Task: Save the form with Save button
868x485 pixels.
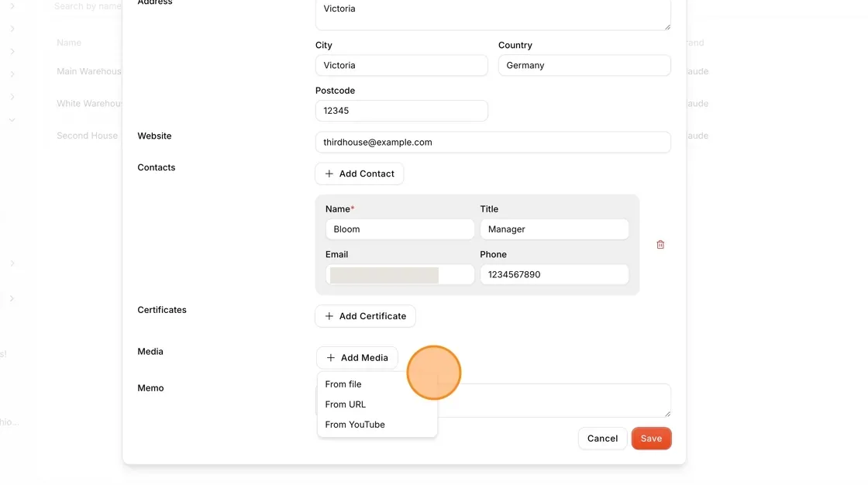Action: click(651, 439)
